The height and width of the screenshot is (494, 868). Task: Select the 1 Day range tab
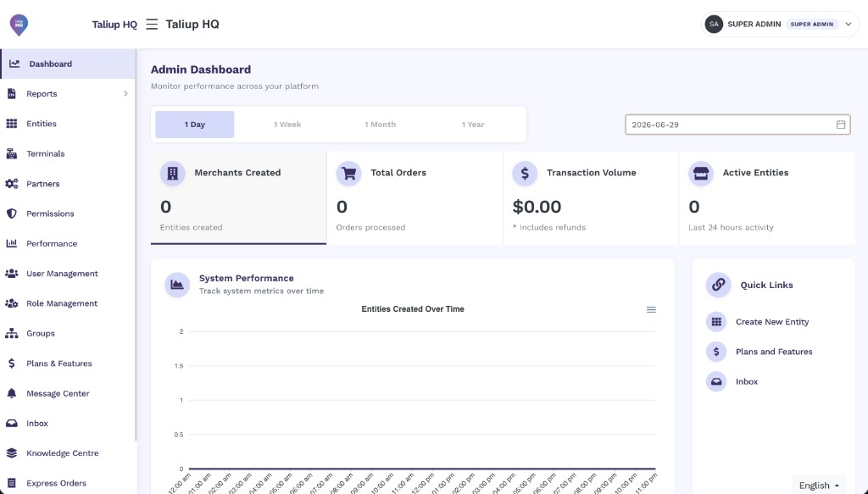tap(195, 125)
